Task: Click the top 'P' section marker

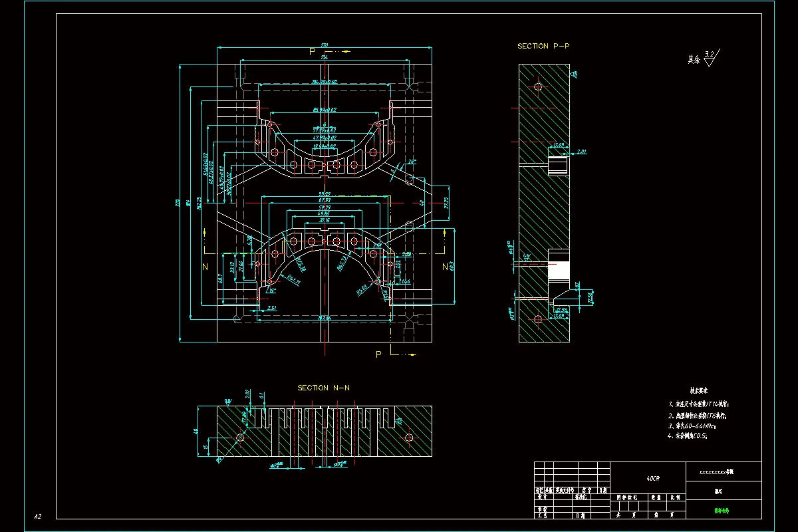Action: [x=312, y=51]
